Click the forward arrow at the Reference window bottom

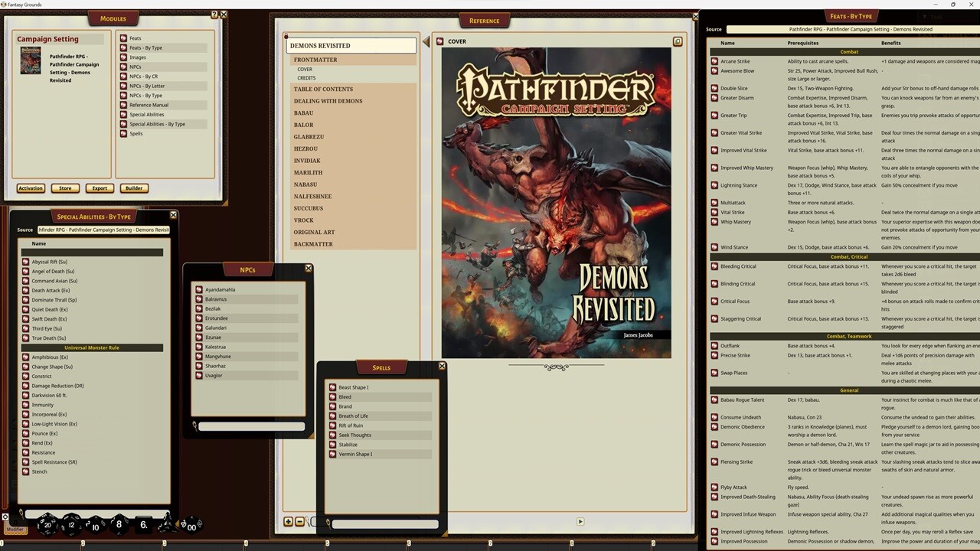tap(580, 521)
